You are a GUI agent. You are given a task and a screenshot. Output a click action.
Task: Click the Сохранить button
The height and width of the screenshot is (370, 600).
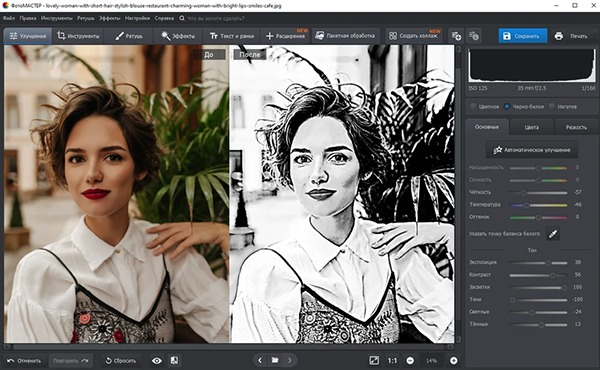(x=523, y=36)
